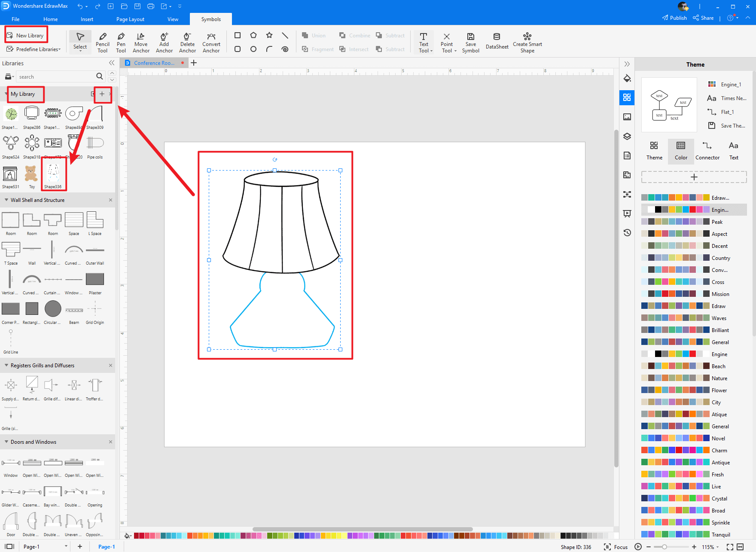This screenshot has height=552, width=756.
Task: Click the library search field
Action: click(x=56, y=77)
